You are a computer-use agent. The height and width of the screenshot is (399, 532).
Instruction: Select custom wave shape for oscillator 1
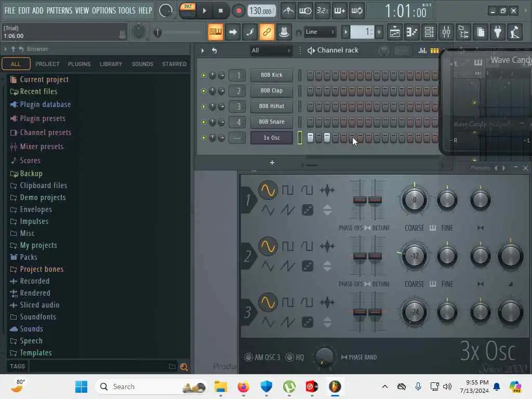pos(327,190)
